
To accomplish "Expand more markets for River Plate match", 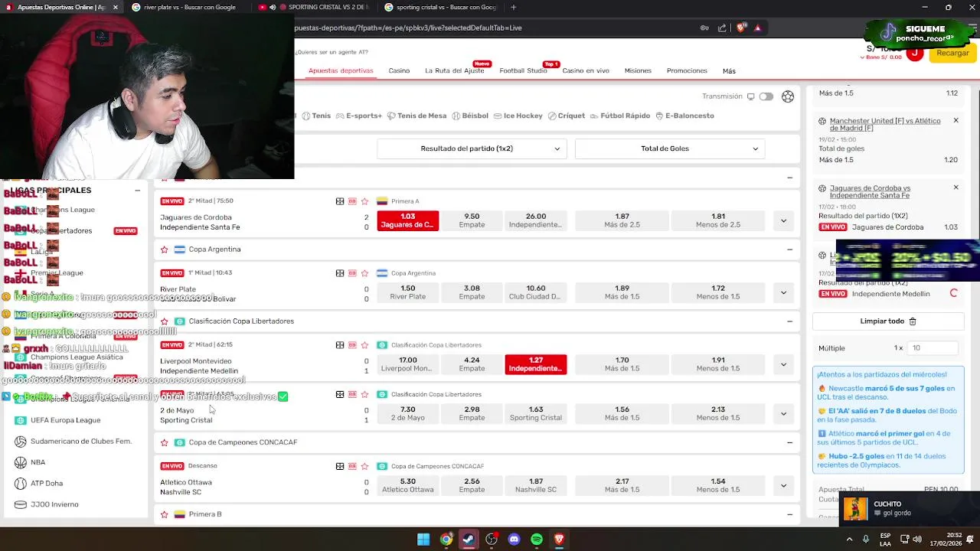I will click(783, 292).
